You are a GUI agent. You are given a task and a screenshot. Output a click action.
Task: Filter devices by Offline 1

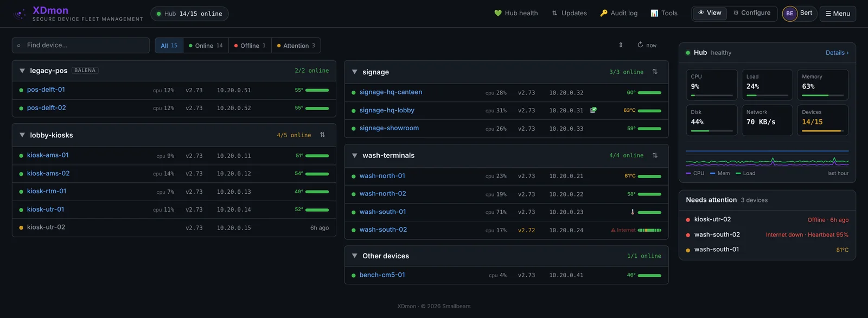click(x=250, y=46)
